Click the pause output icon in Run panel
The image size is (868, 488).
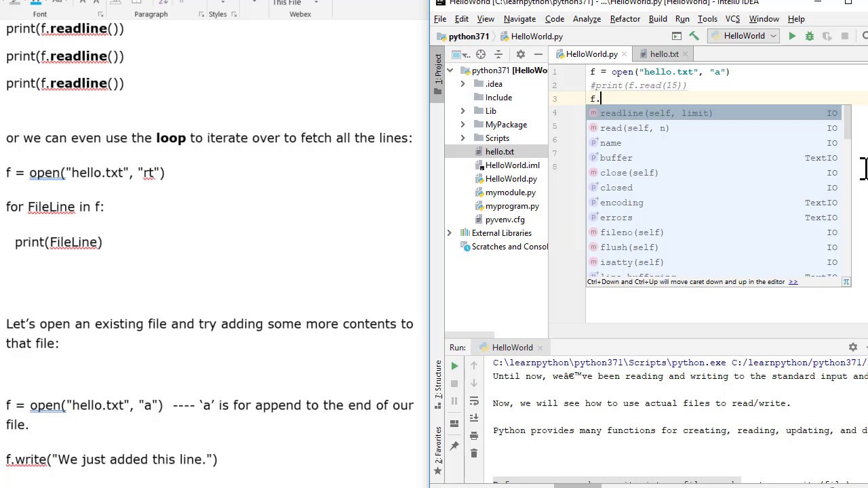point(454,401)
